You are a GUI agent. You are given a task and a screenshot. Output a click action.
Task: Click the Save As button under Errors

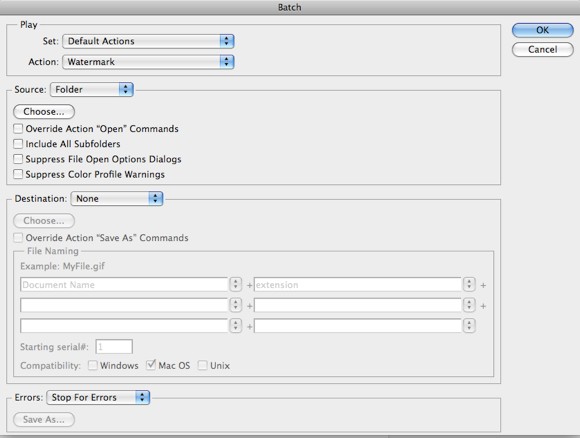point(44,420)
